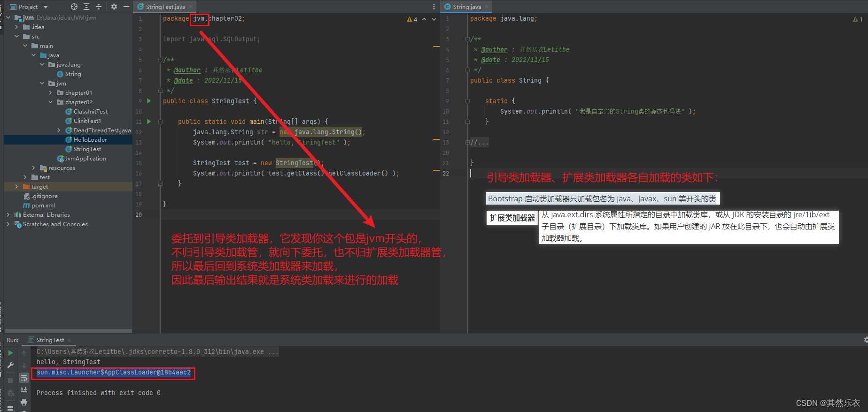Viewport: 868px width, 412px height.
Task: Open editor tabs more-options menu
Action: pyautogui.click(x=434, y=7)
